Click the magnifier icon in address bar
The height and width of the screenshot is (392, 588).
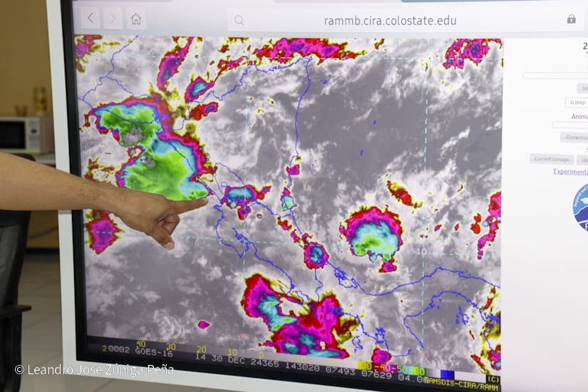(239, 21)
